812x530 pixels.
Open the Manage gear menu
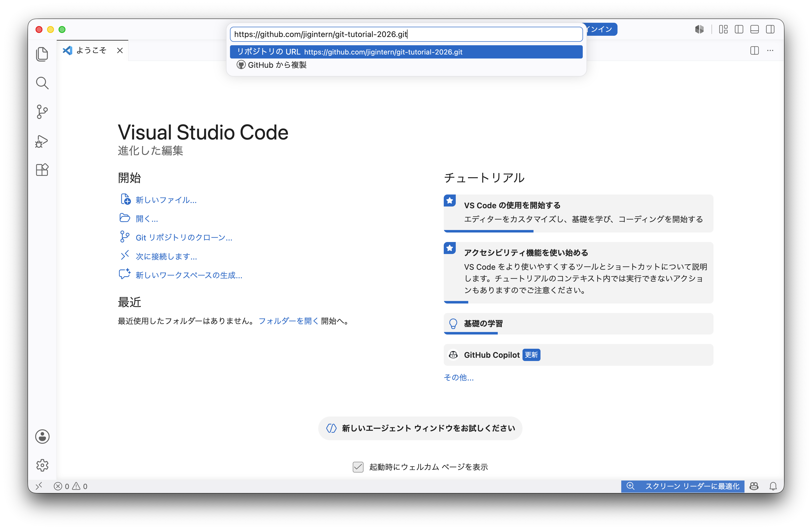tap(42, 465)
